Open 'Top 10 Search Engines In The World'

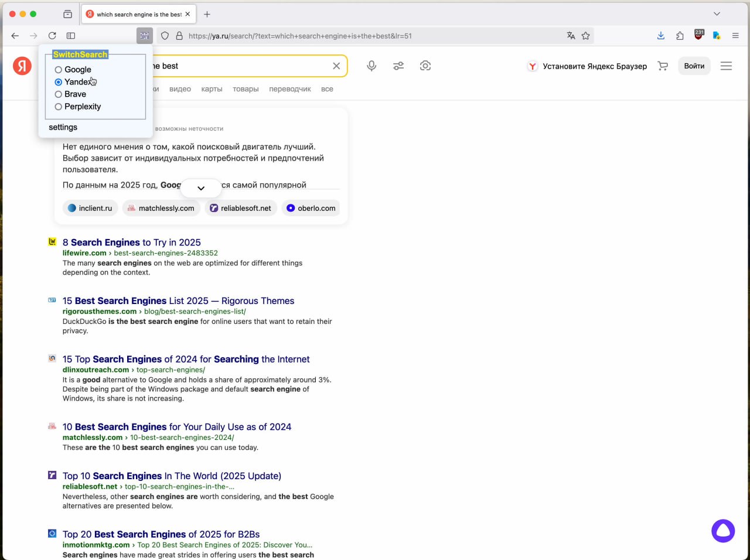(172, 476)
